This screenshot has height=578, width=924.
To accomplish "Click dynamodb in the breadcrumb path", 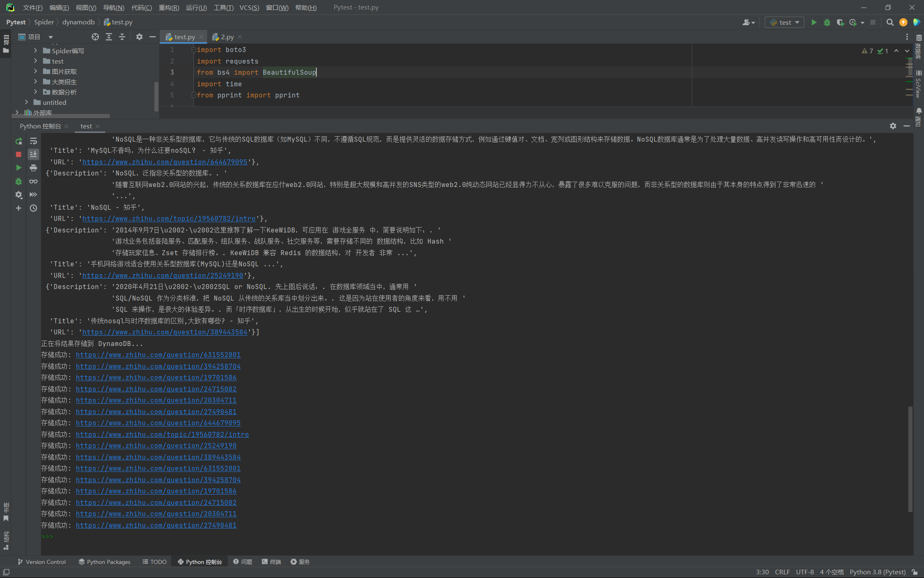I will pyautogui.click(x=78, y=22).
